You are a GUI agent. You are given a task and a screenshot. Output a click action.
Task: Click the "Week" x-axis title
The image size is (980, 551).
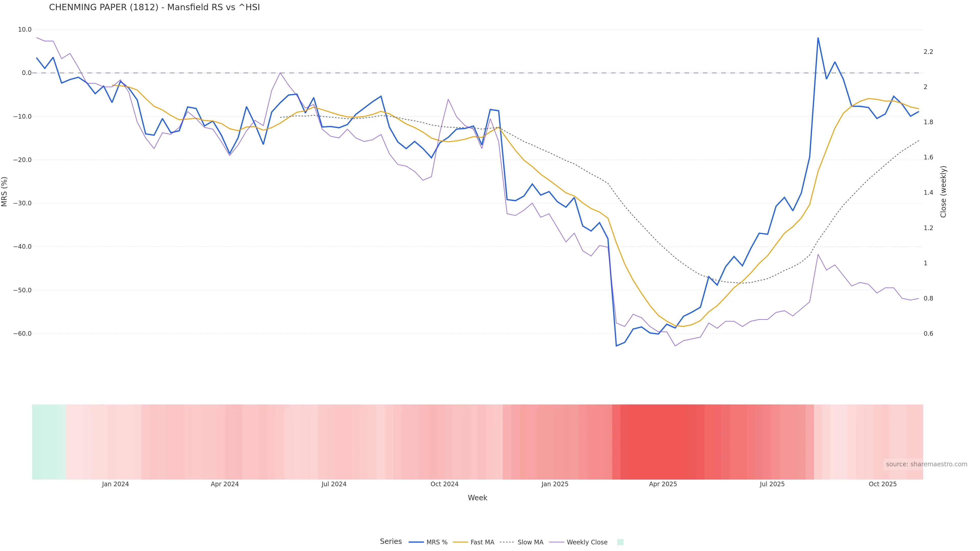click(477, 498)
